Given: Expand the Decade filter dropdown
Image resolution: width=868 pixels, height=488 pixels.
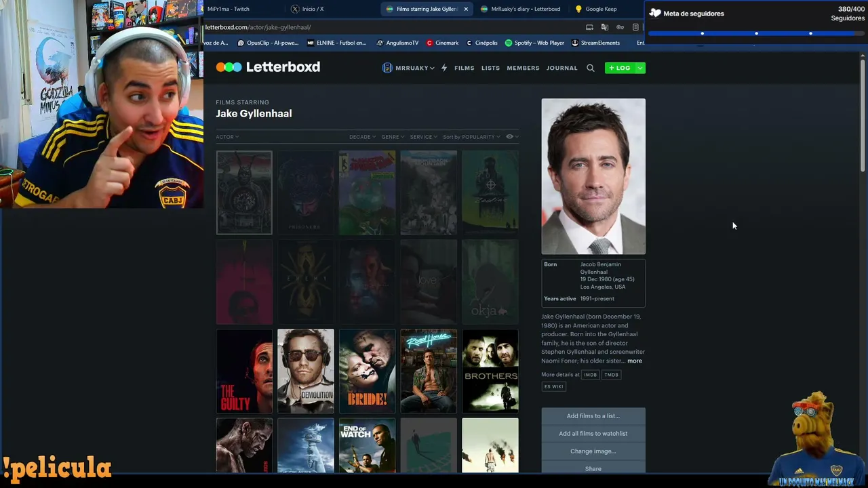Looking at the screenshot, I should click(x=362, y=137).
